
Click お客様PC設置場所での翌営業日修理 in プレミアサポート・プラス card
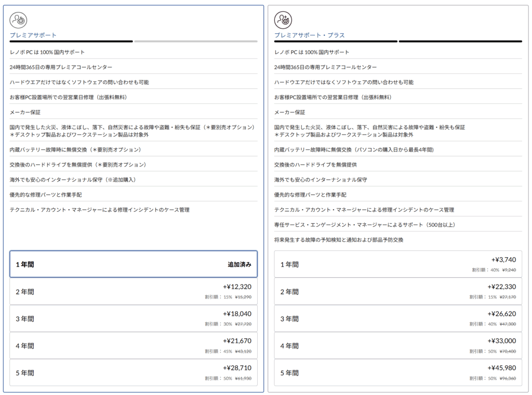click(x=333, y=97)
